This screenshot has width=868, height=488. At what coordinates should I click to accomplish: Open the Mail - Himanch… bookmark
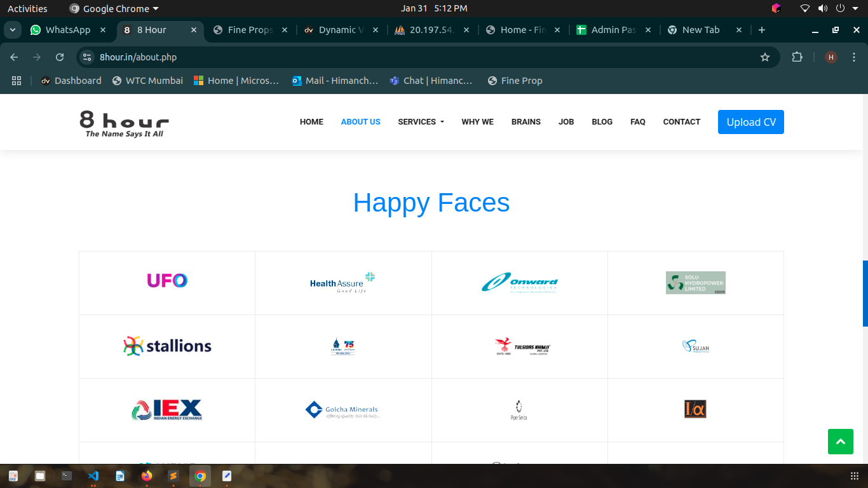click(x=335, y=81)
